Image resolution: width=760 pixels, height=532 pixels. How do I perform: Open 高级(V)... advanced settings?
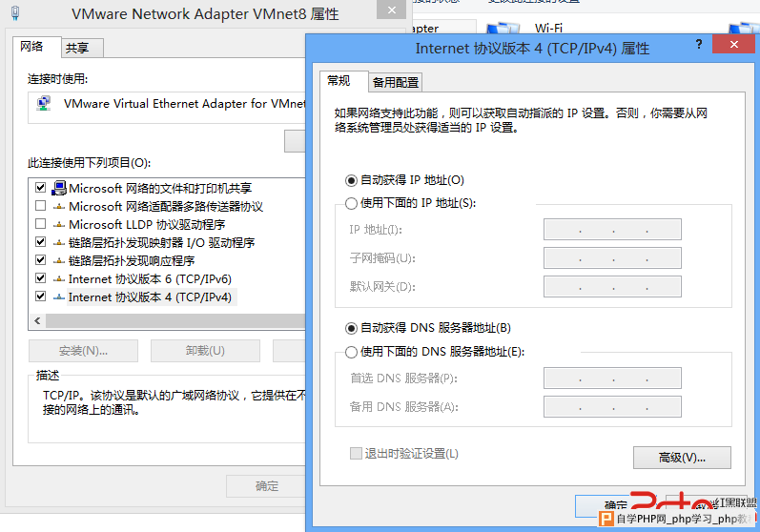(x=682, y=458)
